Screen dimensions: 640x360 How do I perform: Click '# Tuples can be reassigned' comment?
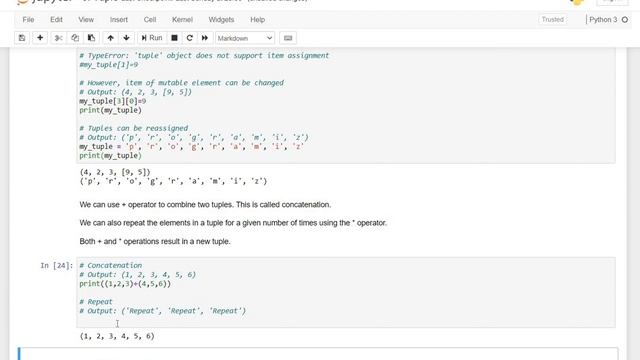click(134, 128)
